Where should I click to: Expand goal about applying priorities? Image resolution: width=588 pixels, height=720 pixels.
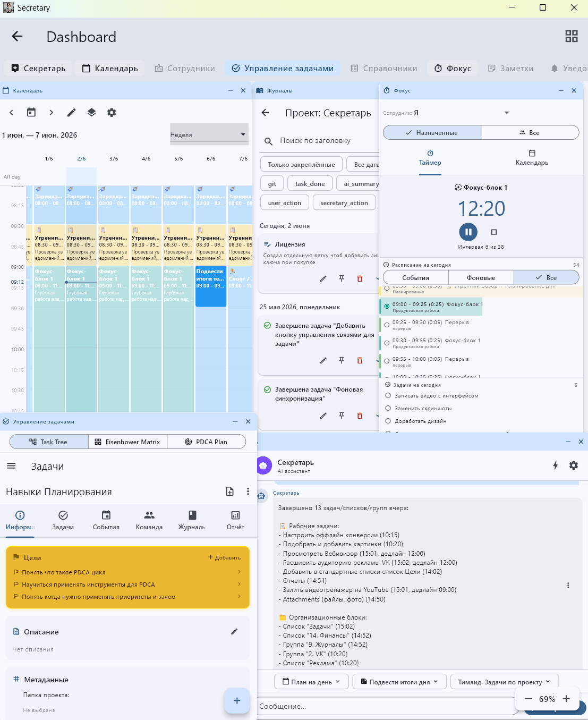pyautogui.click(x=127, y=597)
